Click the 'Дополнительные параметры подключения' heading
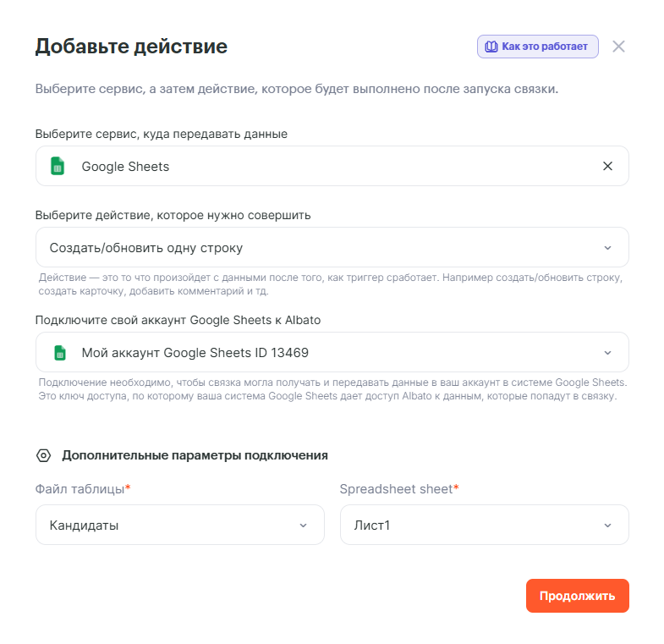Screen dimensions: 664x644 click(195, 455)
